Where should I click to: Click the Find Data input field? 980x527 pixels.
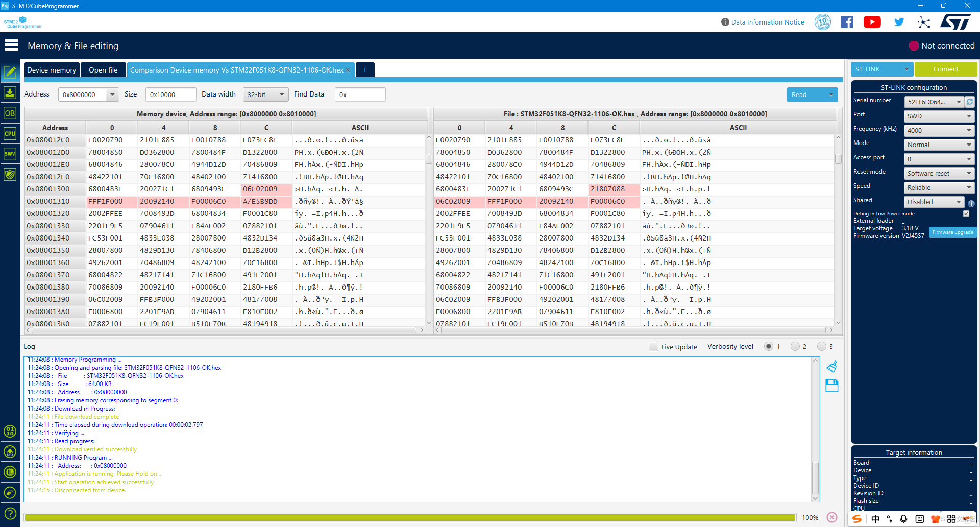click(360, 94)
